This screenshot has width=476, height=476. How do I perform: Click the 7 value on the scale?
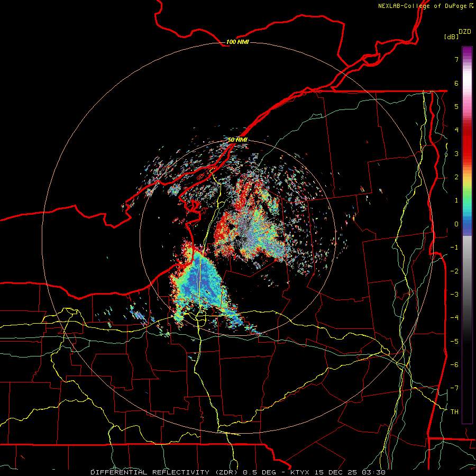456,59
